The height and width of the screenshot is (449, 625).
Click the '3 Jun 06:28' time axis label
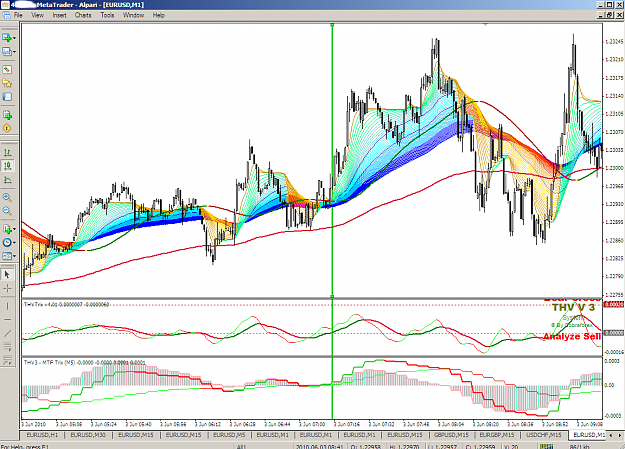[245, 424]
